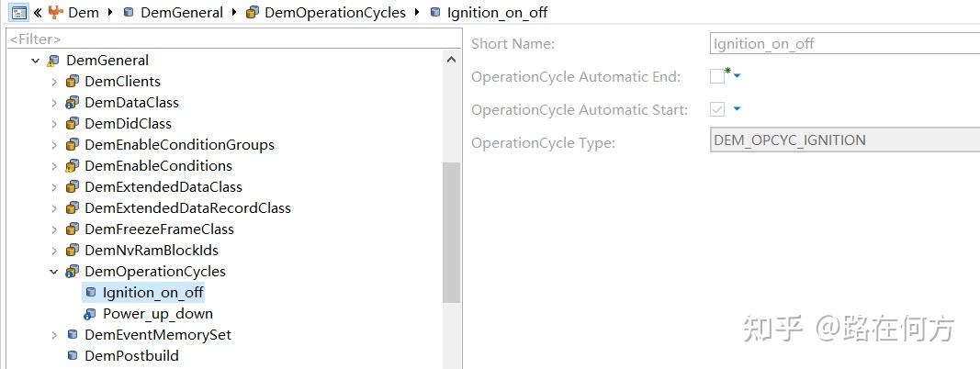The height and width of the screenshot is (369, 980).
Task: Click the DemPostbuild node icon
Action: 73,356
